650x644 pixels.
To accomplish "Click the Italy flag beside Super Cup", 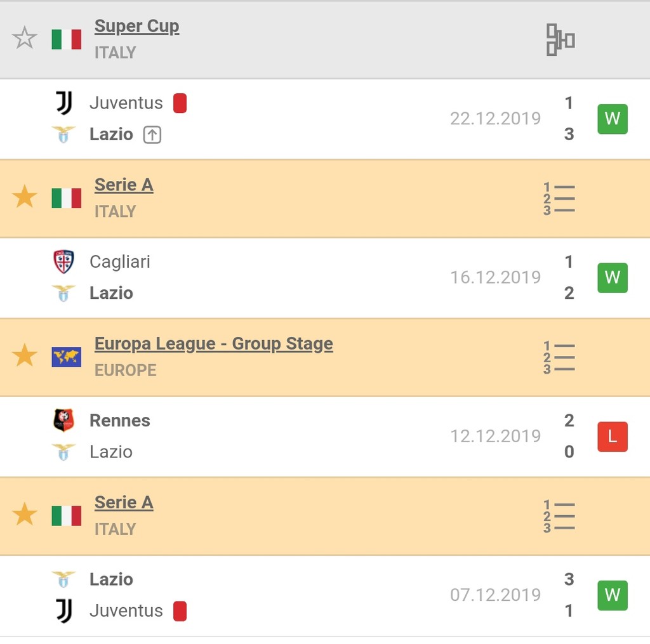I will click(x=67, y=39).
